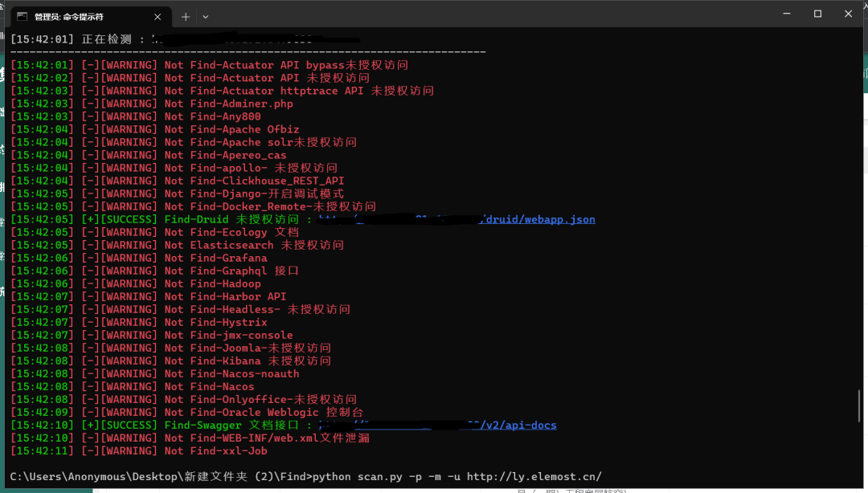Close the 管理员: 命令提示符 tab
The height and width of the screenshot is (493, 868).
click(158, 17)
